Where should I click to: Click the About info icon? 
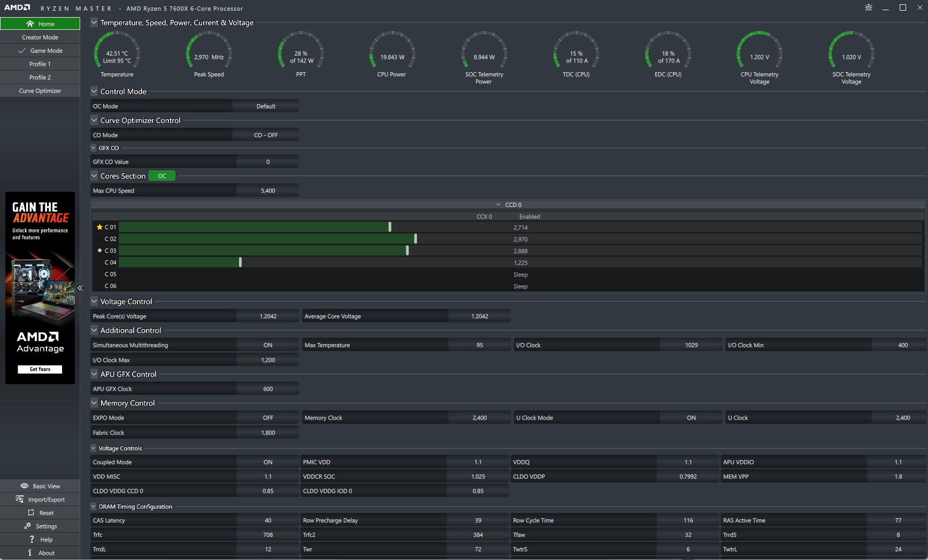click(30, 553)
